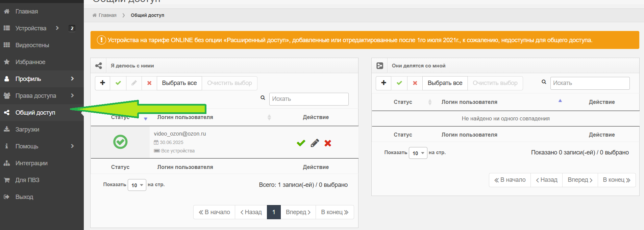This screenshot has height=230, width=644.
Task: Click the plus icon in the "Они делятся со мной" toolbar
Action: tap(383, 83)
